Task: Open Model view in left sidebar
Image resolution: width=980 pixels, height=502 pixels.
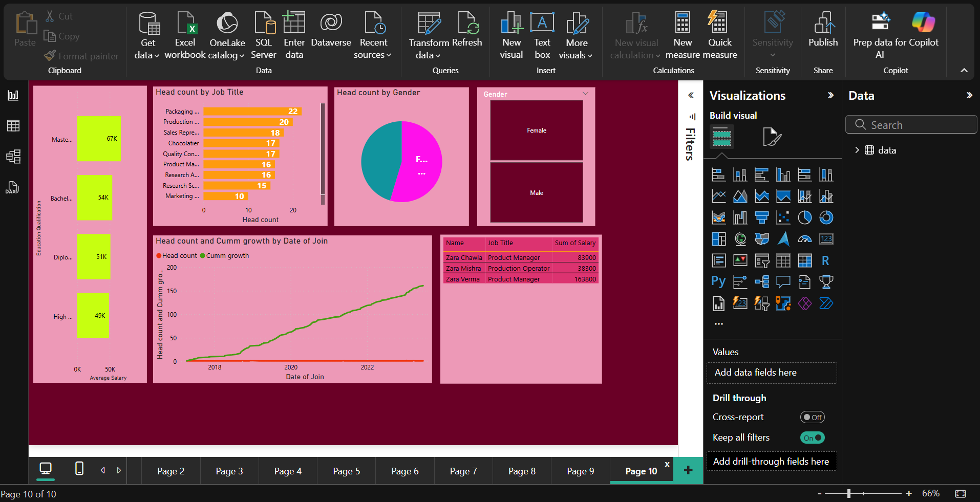Action: 13,157
